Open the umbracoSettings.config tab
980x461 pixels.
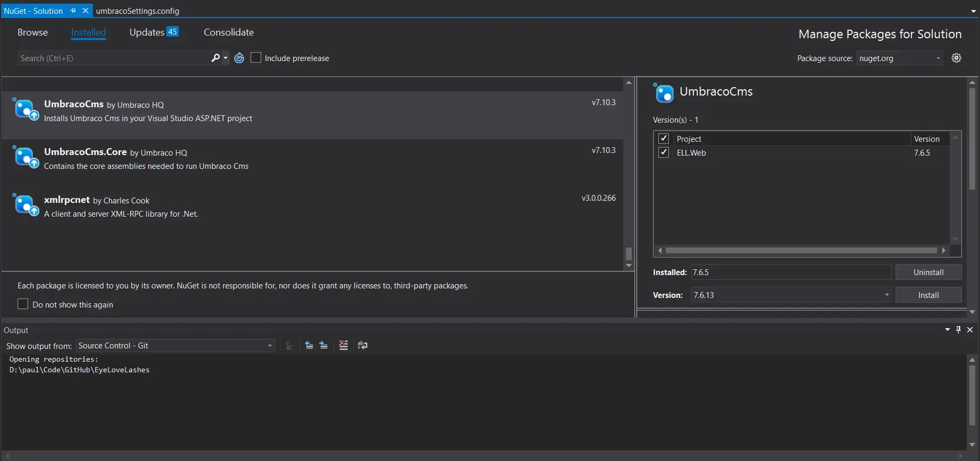click(137, 11)
